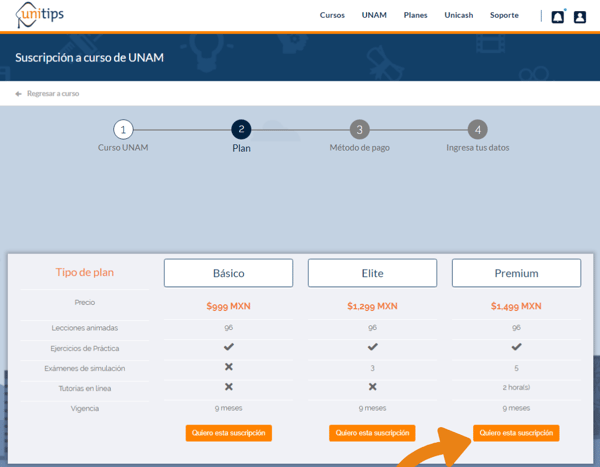Click Quiero esta suscripción under Básico
600x467 pixels.
point(228,433)
